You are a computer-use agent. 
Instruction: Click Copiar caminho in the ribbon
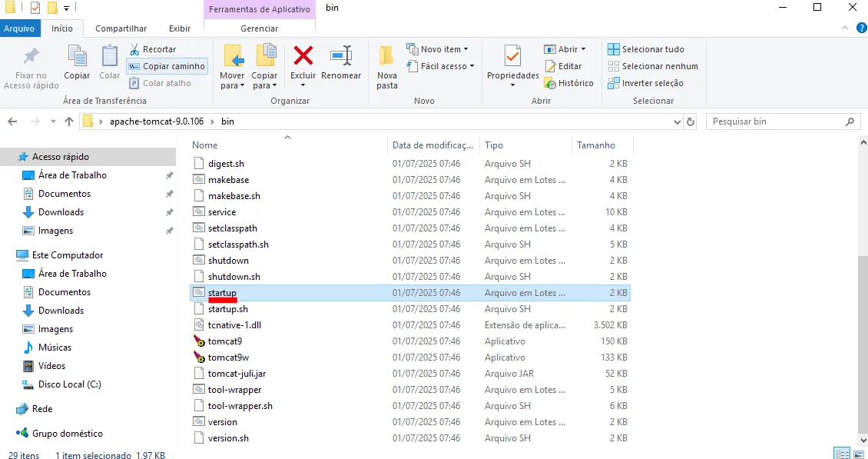click(x=167, y=66)
